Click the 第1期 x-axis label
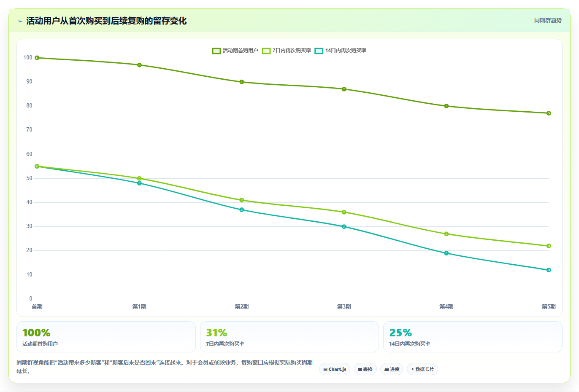 139,306
